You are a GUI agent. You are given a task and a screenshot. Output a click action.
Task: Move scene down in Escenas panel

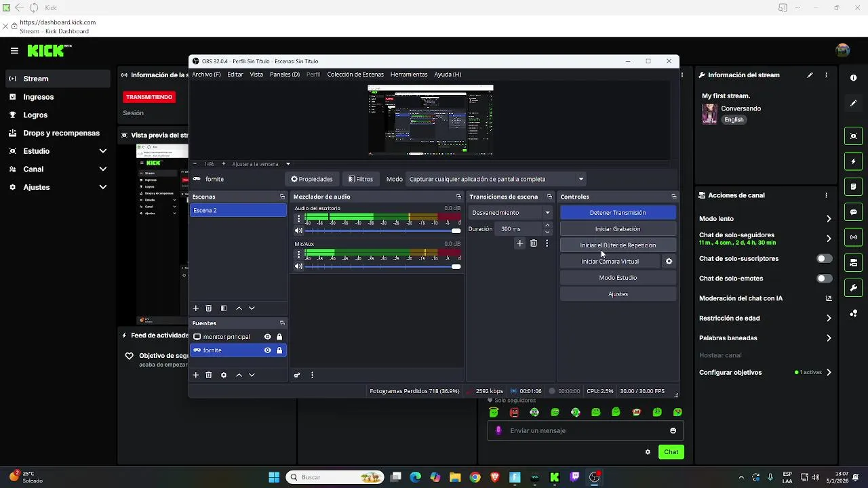pyautogui.click(x=252, y=308)
